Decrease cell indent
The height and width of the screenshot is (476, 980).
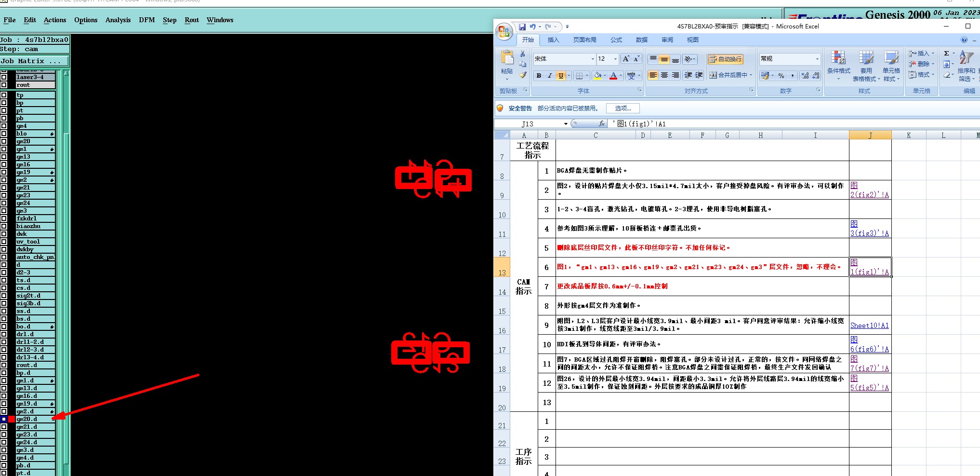[688, 75]
